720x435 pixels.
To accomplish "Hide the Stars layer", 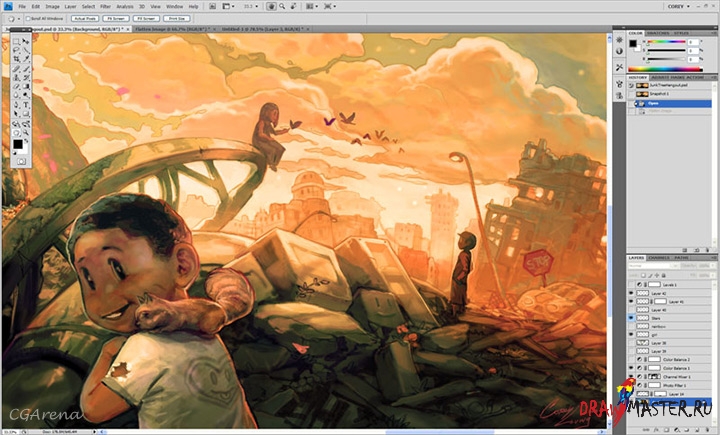I will point(631,318).
